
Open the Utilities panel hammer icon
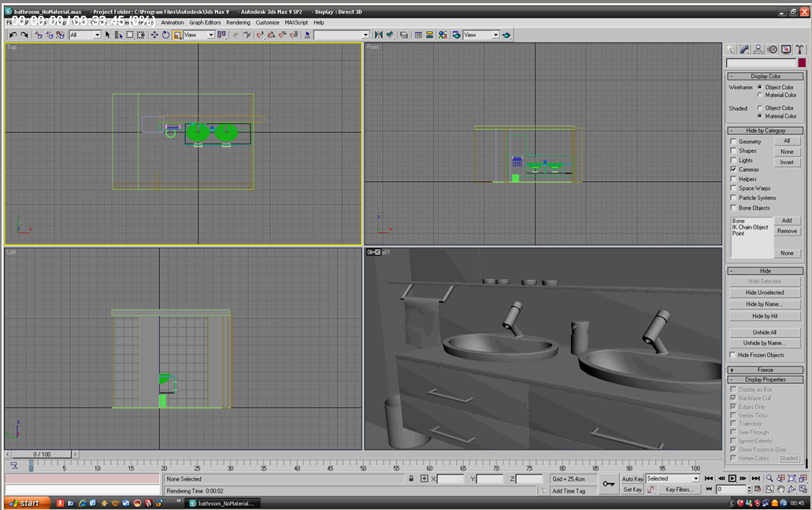click(x=799, y=49)
